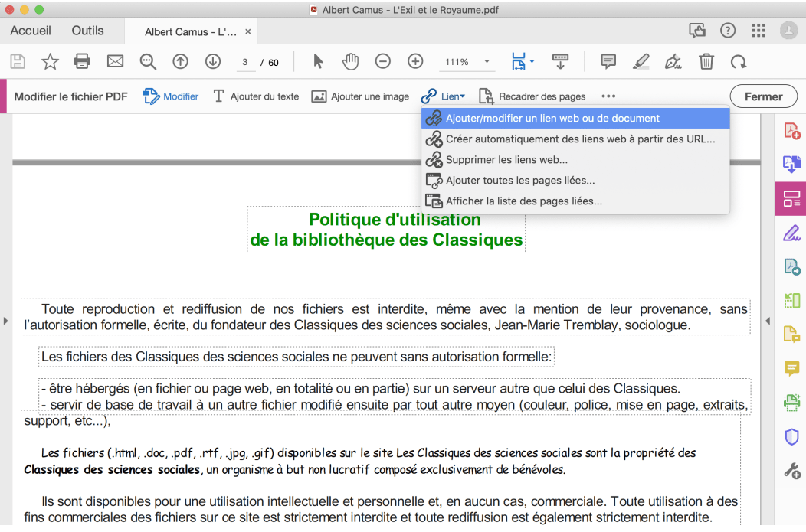
Task: Select the Albert Camus document tab
Action: pyautogui.click(x=191, y=32)
